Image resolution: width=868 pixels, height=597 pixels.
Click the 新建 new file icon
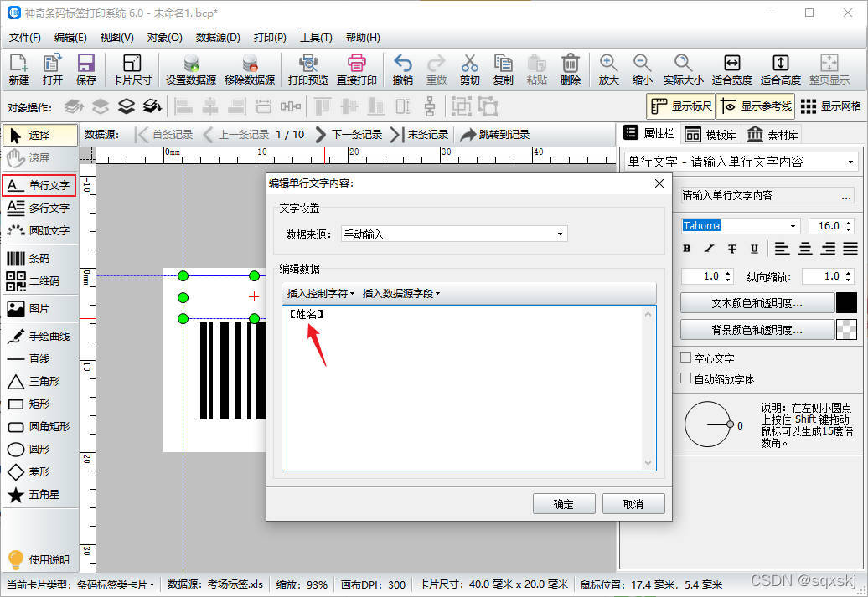tap(18, 69)
